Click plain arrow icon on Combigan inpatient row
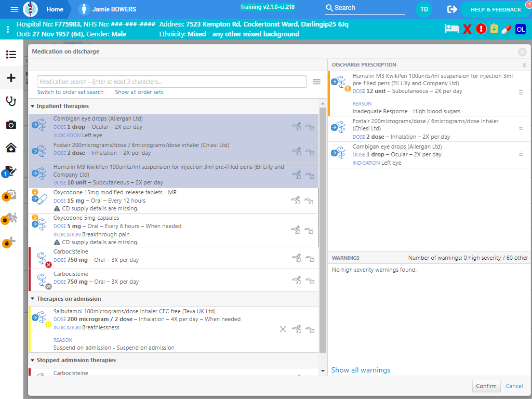 coord(310,127)
